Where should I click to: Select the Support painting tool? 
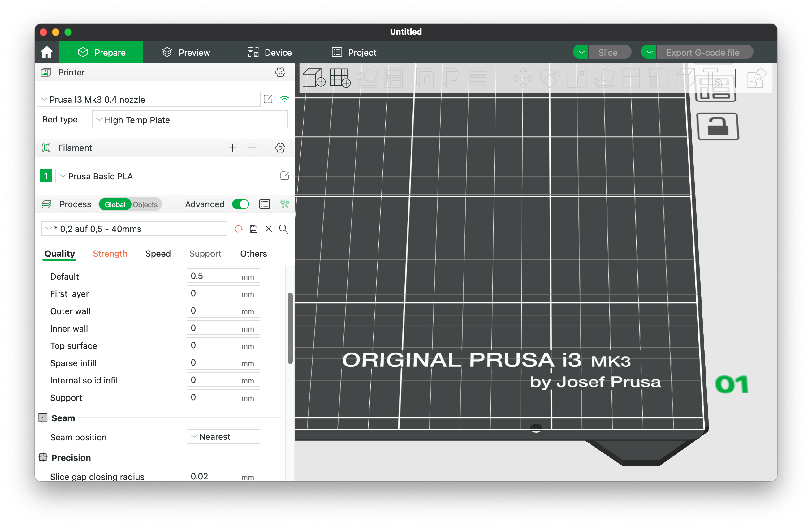(658, 78)
